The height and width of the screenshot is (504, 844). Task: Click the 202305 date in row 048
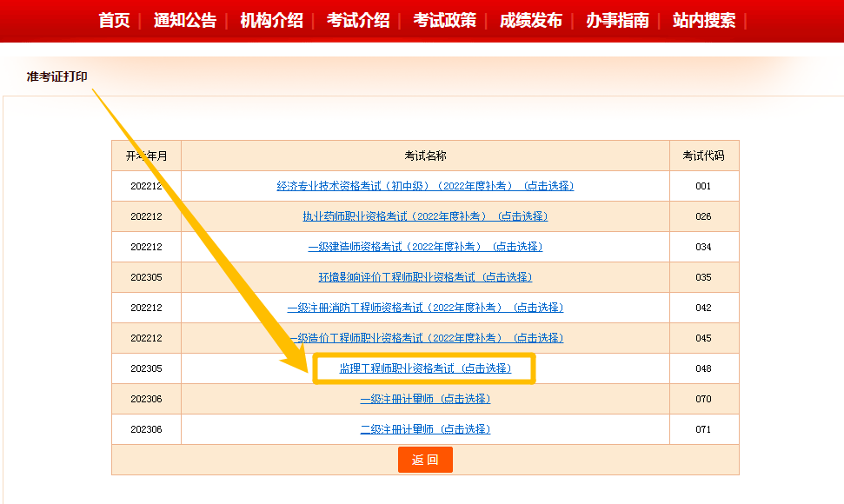click(x=146, y=368)
